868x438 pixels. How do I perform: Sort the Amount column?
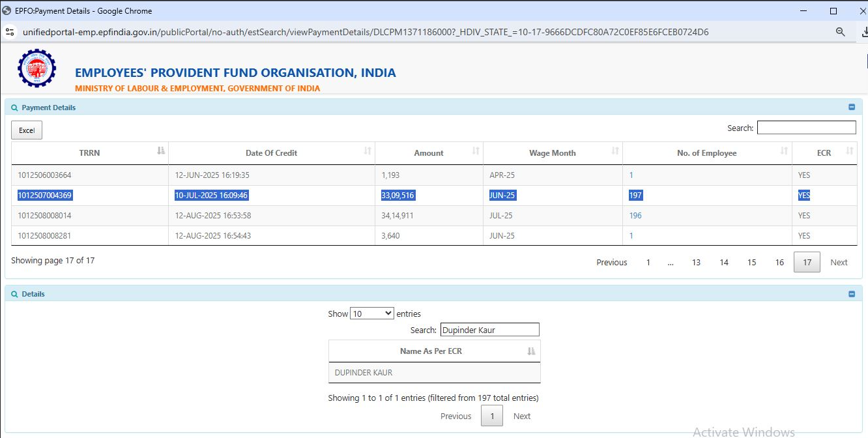476,151
